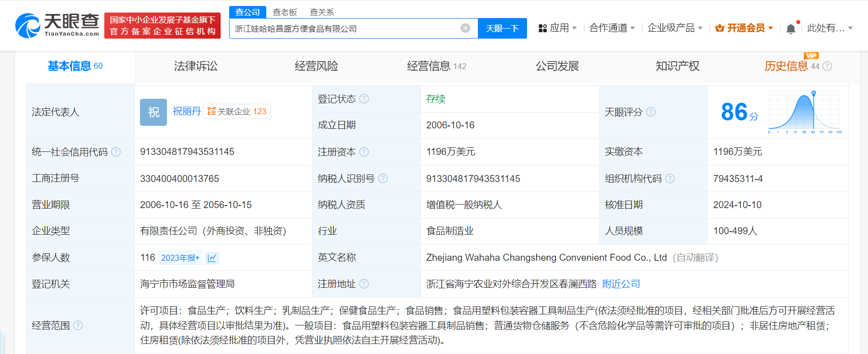This screenshot has height=354, width=868.
Task: Click the approval date 2024-10-10
Action: pos(737,205)
